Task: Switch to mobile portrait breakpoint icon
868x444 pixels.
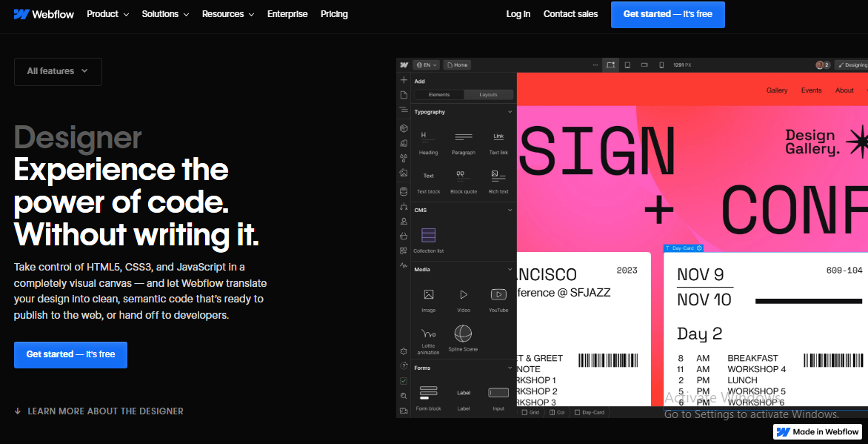Action: pos(661,64)
